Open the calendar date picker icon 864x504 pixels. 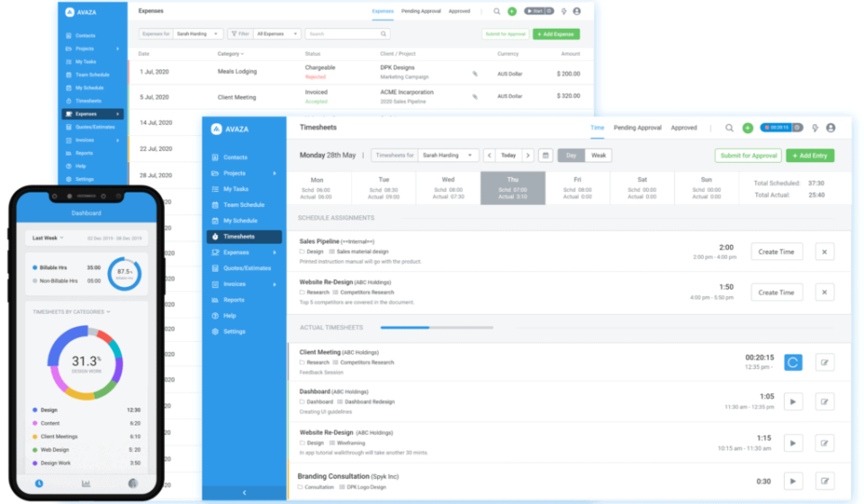545,156
